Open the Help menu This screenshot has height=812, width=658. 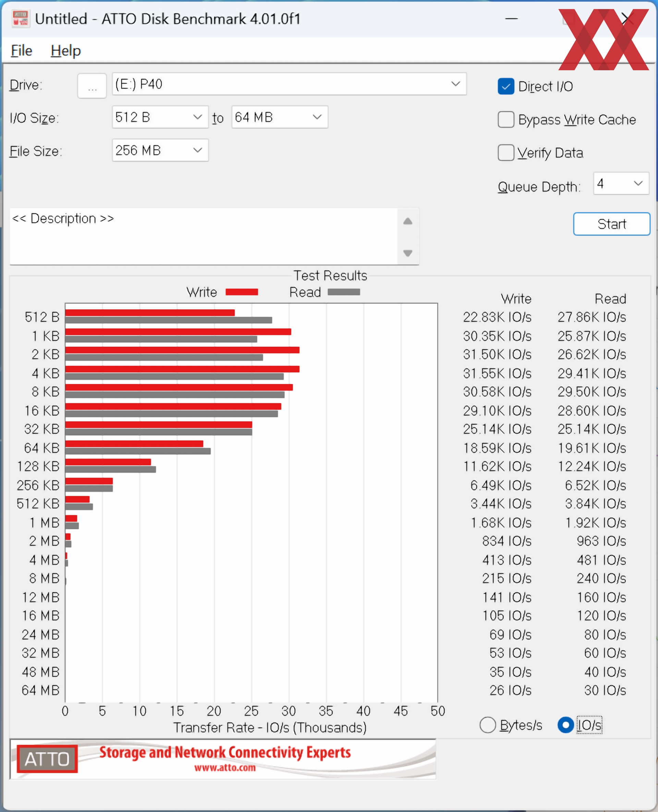click(65, 50)
